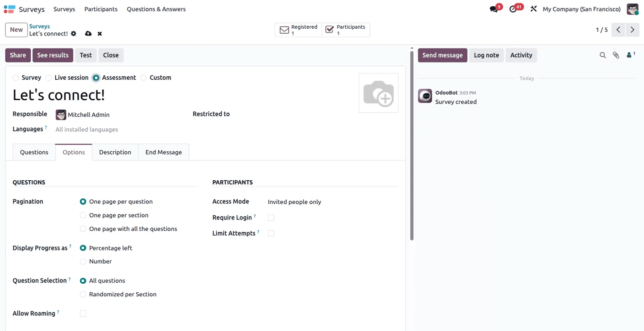Switch to the Options tab
The image size is (644, 331).
point(74,152)
